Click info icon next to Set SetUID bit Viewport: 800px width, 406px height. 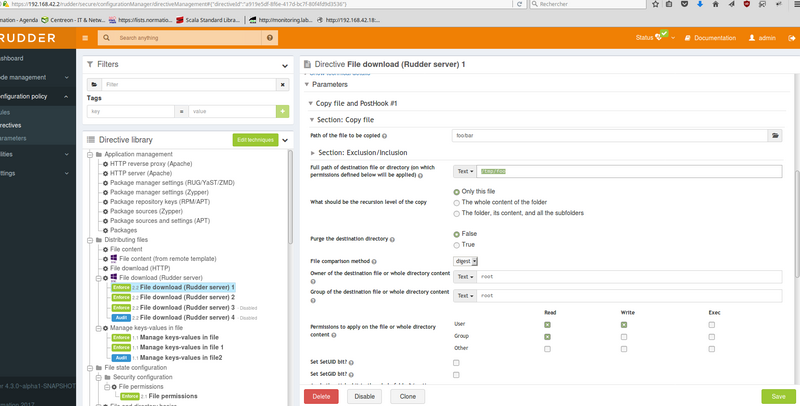tap(351, 362)
